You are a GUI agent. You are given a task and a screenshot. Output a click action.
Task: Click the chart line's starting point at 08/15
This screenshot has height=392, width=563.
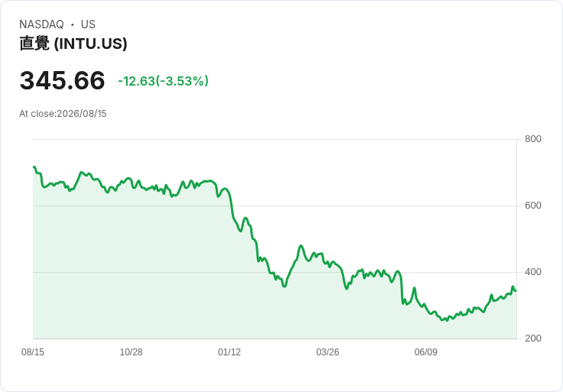(34, 167)
